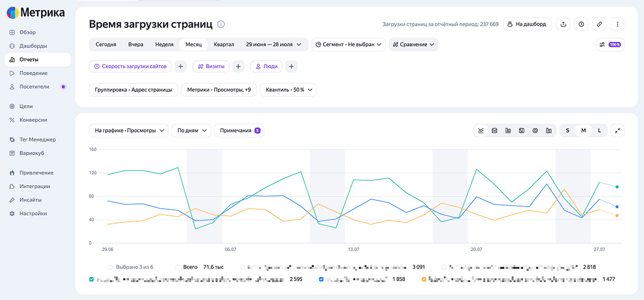Click the Визиты segment chip
This screenshot has width=644, height=300.
(211, 67)
